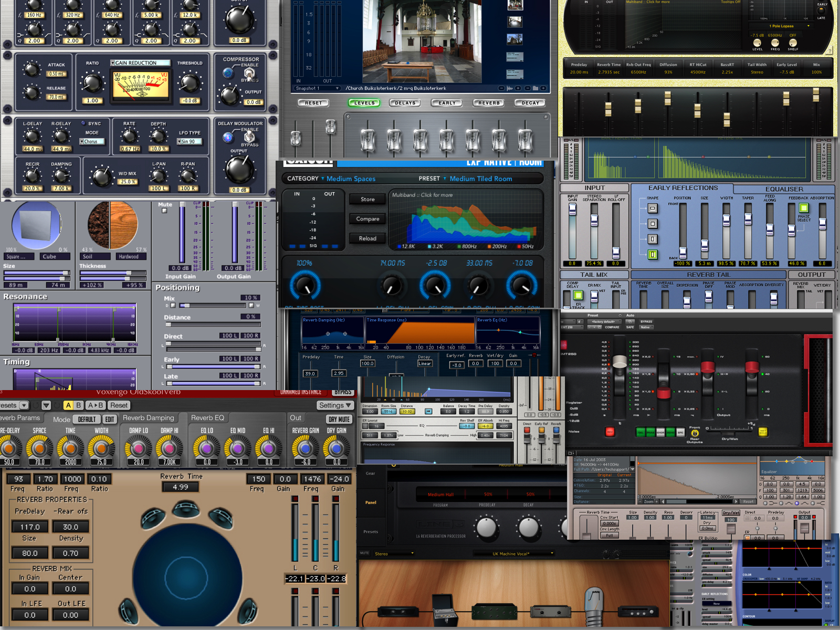The image size is (840, 630).
Task: Click the folder icon in Altiverb bar
Action: point(535,88)
